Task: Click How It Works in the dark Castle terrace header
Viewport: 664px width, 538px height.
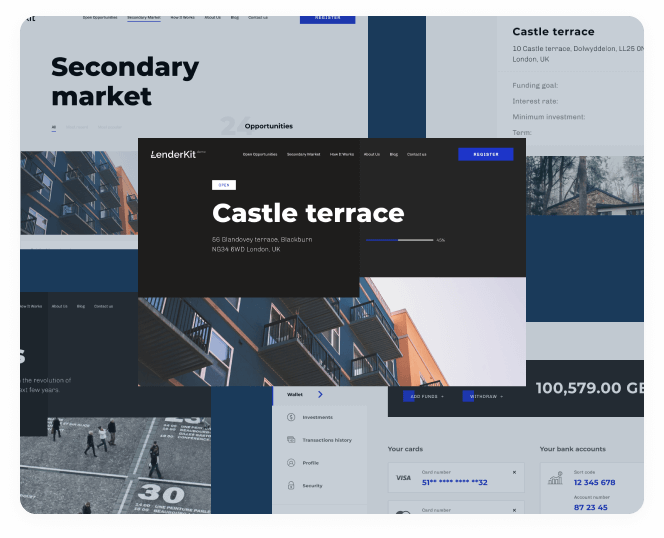Action: click(342, 154)
